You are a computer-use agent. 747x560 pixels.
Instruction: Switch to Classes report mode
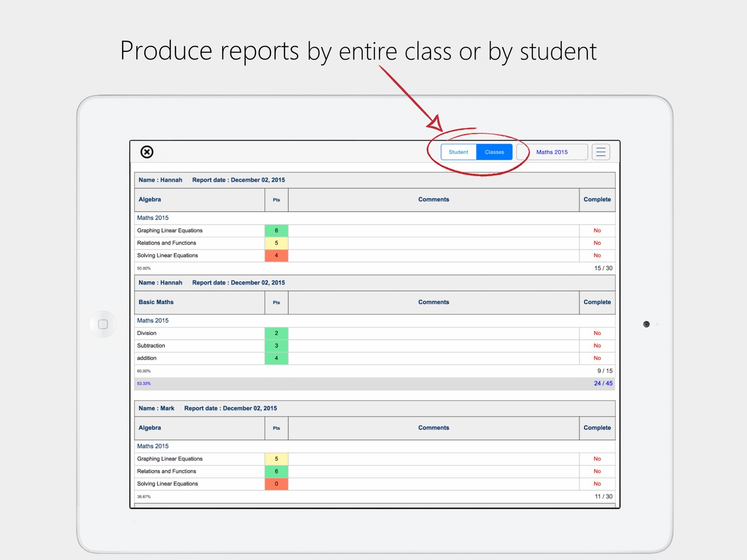click(x=494, y=152)
